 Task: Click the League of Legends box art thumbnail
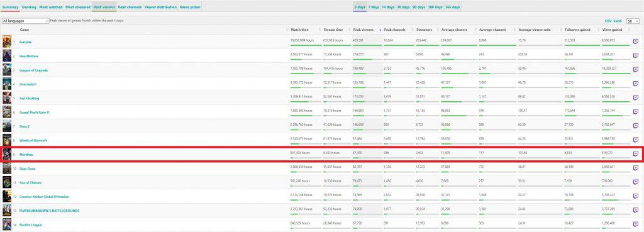7,70
